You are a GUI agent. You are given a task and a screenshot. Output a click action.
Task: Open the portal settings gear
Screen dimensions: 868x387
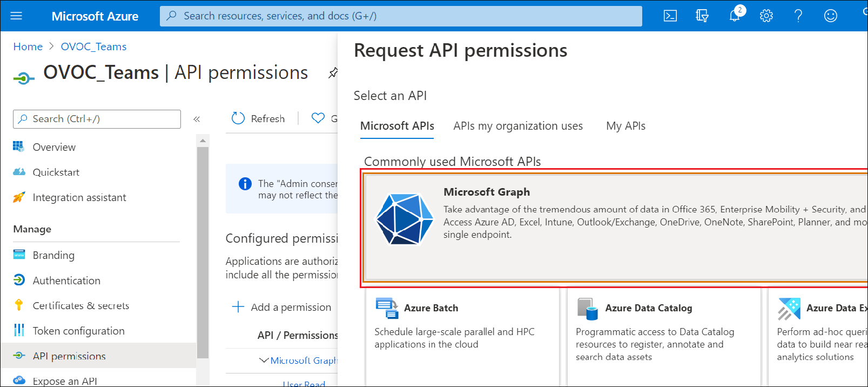click(766, 16)
